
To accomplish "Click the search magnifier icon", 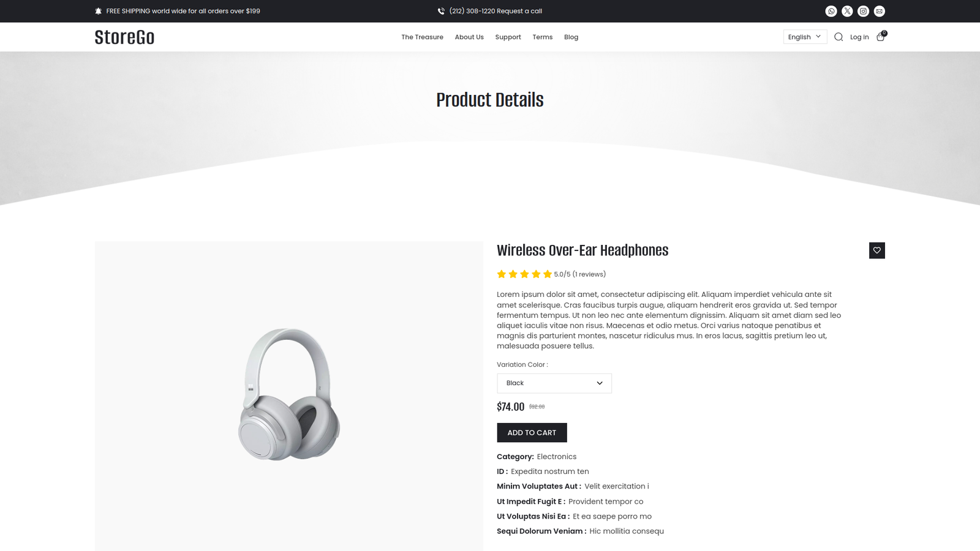I will coord(839,37).
